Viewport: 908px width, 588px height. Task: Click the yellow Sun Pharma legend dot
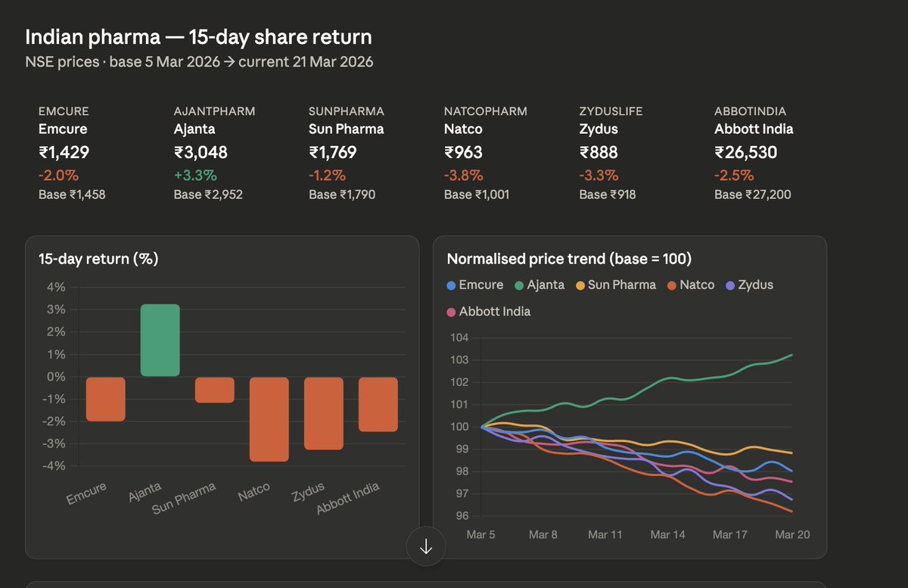(580, 286)
